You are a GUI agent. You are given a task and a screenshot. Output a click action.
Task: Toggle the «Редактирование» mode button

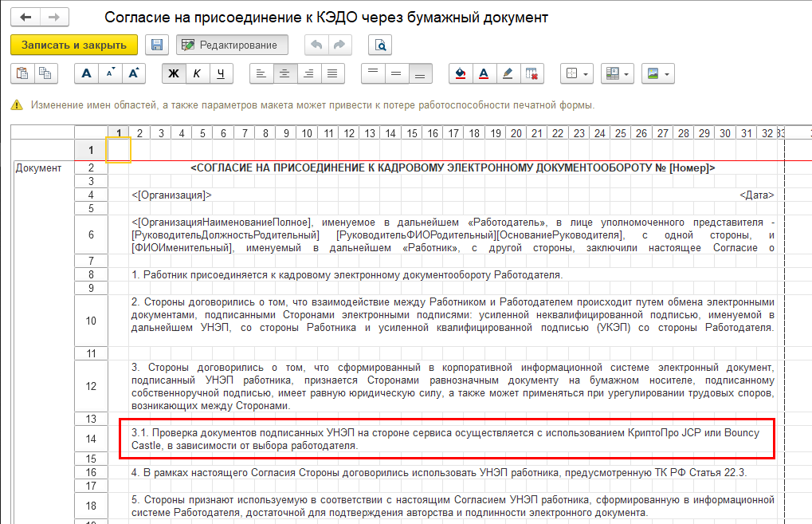coord(232,45)
